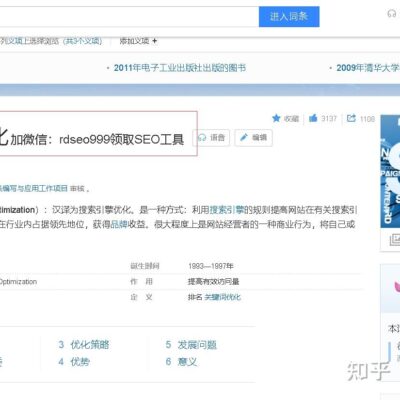Viewport: 400px width, 400px height.
Task: Click the search input field
Action: tap(129, 16)
